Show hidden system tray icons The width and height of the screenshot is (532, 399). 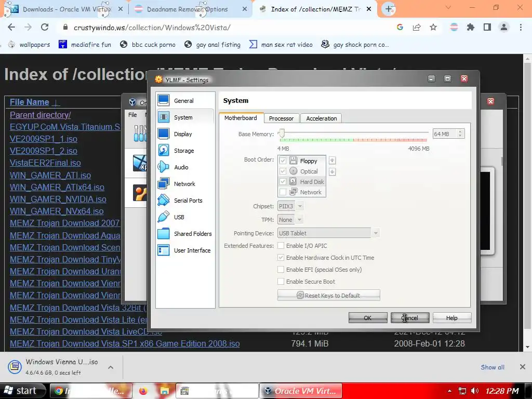pyautogui.click(x=449, y=391)
